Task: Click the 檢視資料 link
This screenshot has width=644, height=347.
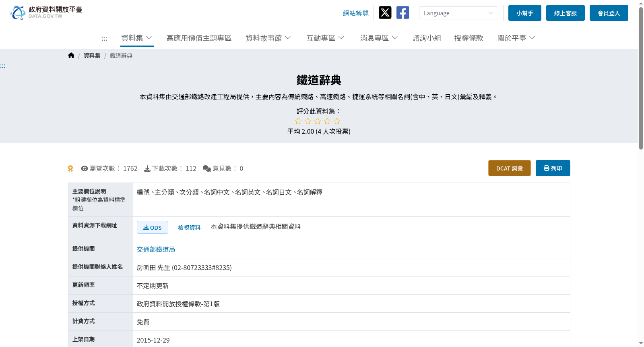Action: point(189,228)
